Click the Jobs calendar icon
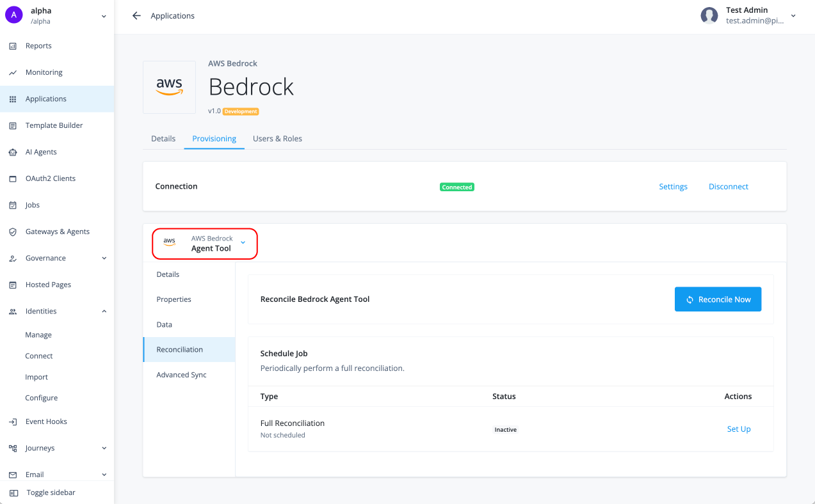This screenshot has height=504, width=815. tap(13, 205)
